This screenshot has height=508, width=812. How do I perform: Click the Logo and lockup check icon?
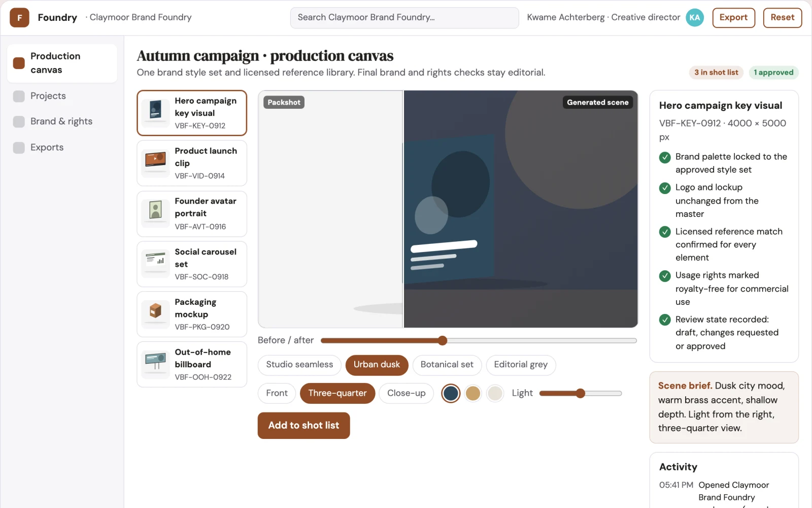(x=665, y=188)
